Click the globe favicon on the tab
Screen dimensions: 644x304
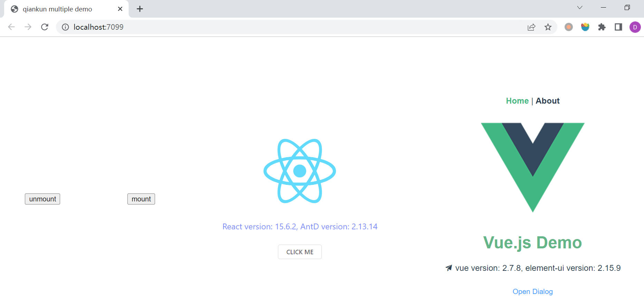point(15,9)
